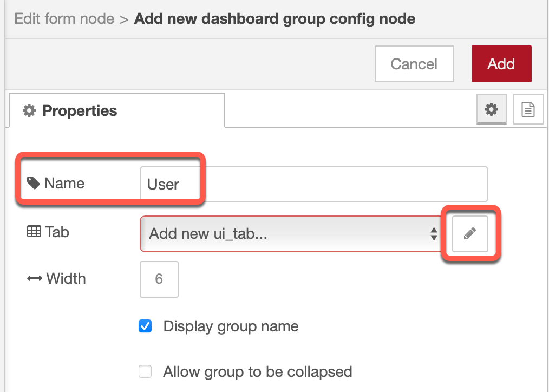Enable Allow group to be collapsed
The height and width of the screenshot is (392, 549).
145,371
